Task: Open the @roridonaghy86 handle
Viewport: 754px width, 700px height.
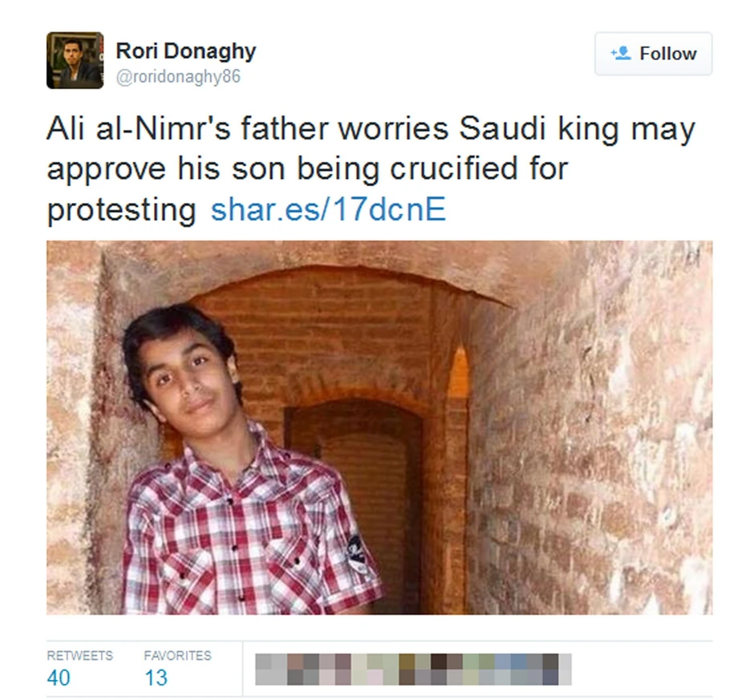Action: click(x=179, y=77)
